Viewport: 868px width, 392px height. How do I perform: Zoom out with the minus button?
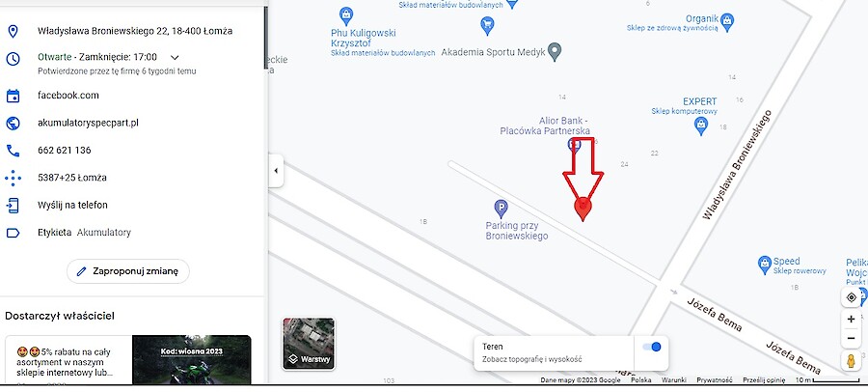851,338
